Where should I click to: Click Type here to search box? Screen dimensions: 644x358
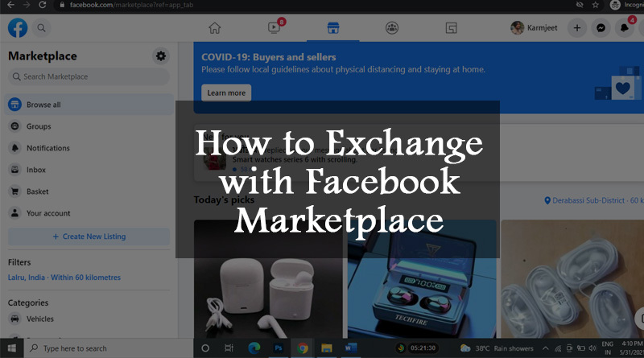pyautogui.click(x=109, y=348)
